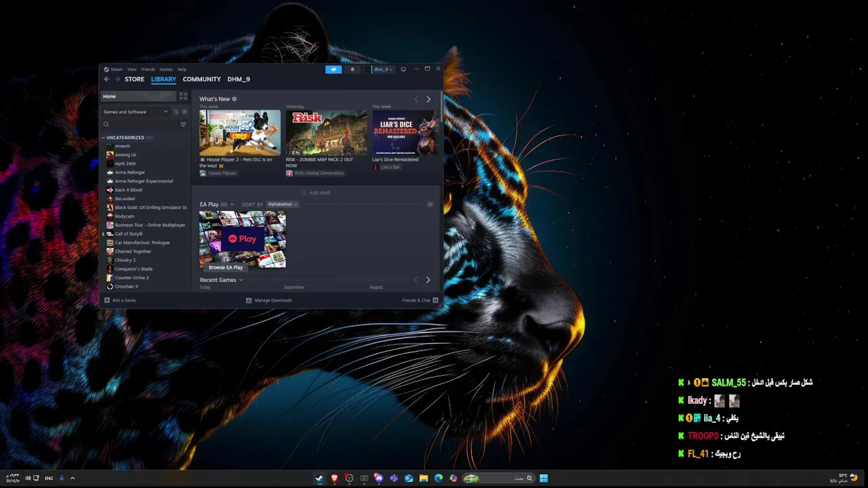The width and height of the screenshot is (868, 488).
Task: Select Chained Together in library list
Action: [x=133, y=251]
